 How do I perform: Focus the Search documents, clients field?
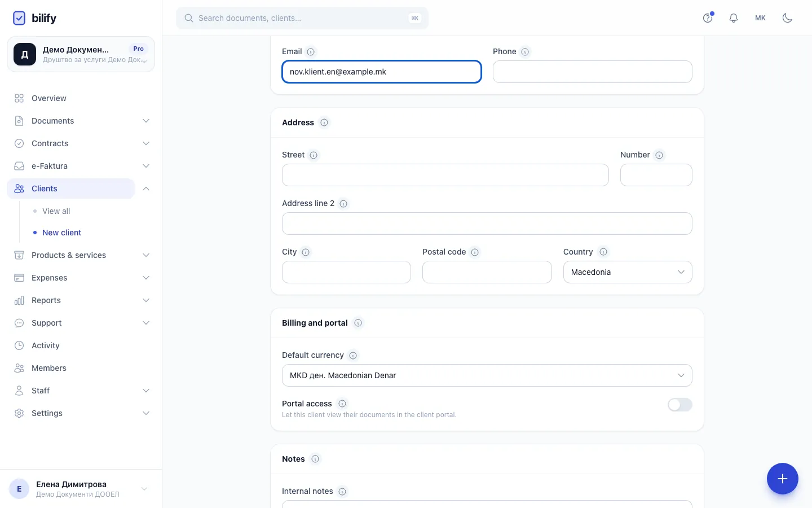point(302,18)
